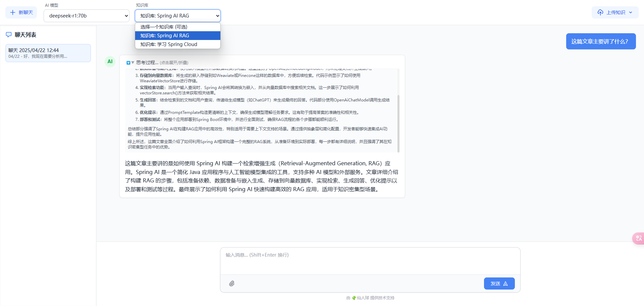
Task: Click the 聊天列表 heading
Action: tap(25, 35)
